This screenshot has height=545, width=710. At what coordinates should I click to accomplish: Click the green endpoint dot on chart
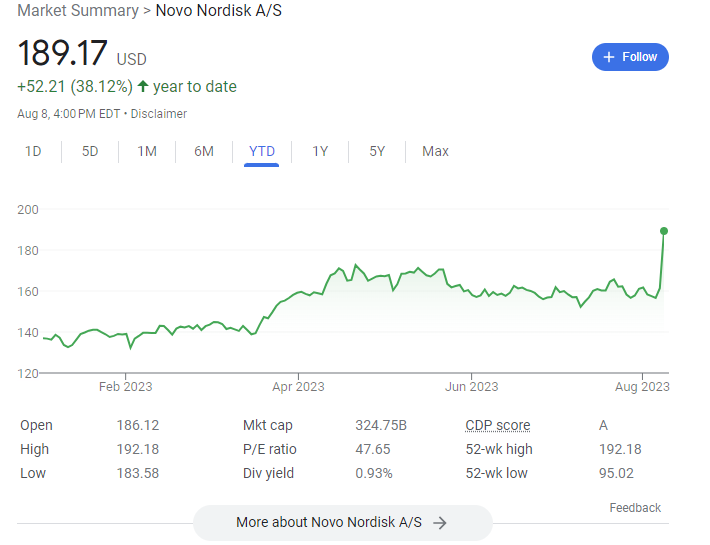(664, 231)
